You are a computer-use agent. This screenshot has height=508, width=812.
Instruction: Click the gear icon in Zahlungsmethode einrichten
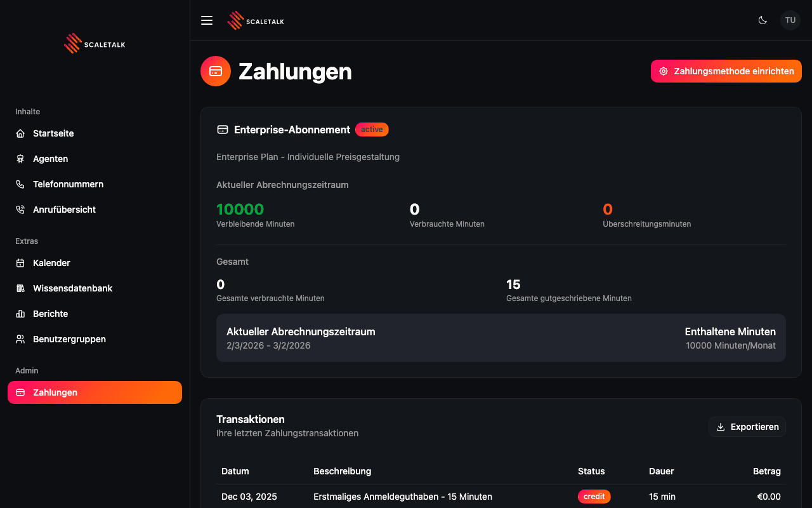click(x=664, y=71)
